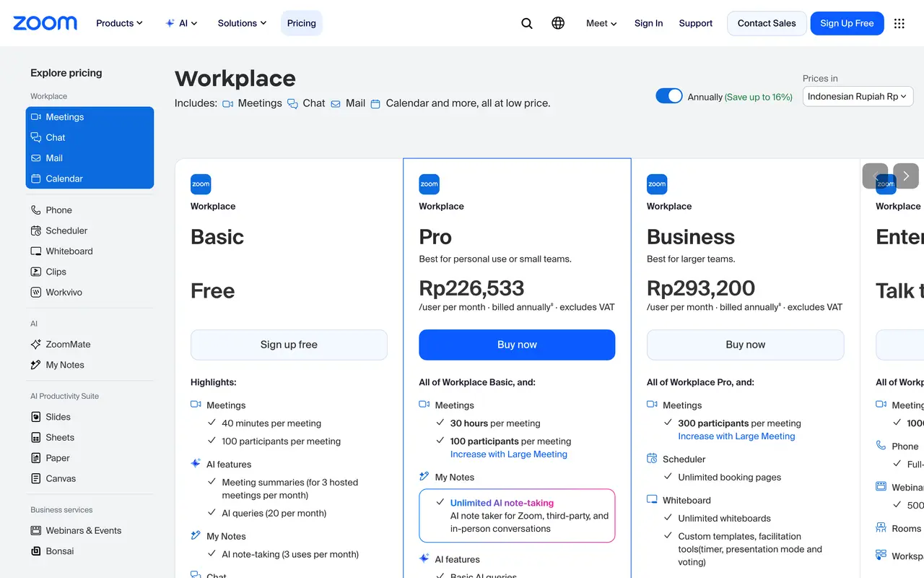Click the Unlimited AI note-taking link
The image size is (924, 578).
[x=502, y=503]
